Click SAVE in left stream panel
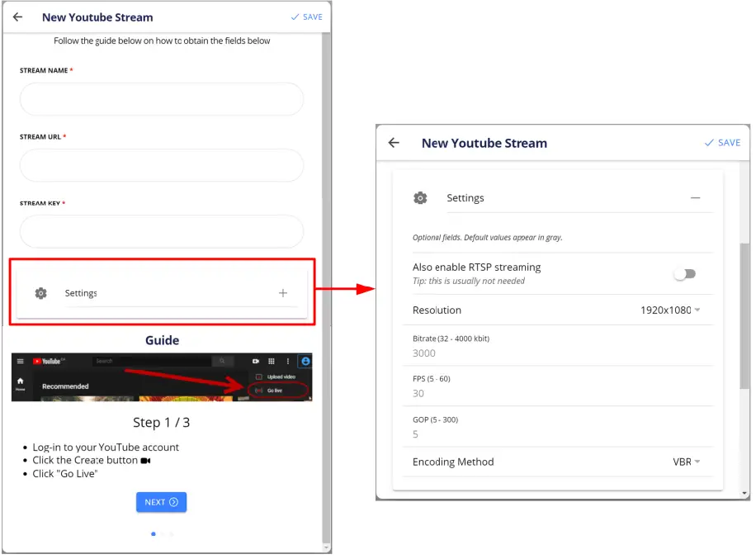 [307, 17]
